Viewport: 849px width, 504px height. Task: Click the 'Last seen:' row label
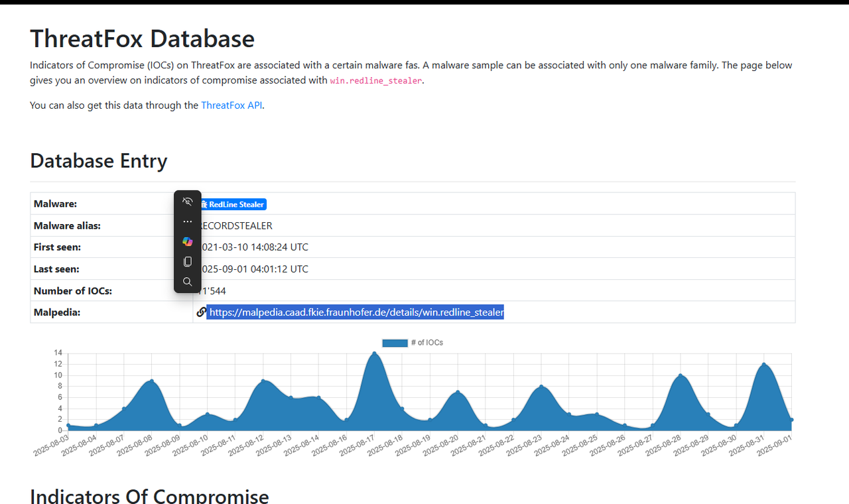56,269
